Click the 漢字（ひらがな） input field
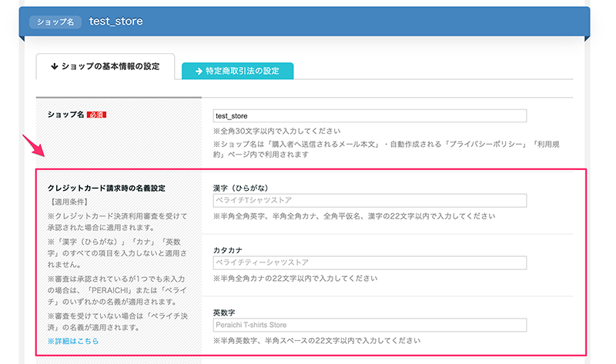The image size is (616, 364). coord(370,201)
